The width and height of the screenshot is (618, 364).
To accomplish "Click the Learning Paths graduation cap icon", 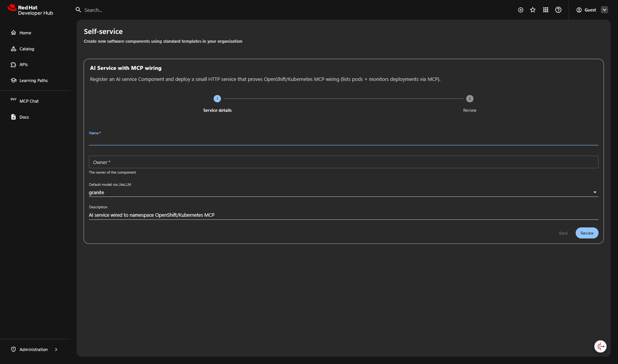I will click(14, 81).
